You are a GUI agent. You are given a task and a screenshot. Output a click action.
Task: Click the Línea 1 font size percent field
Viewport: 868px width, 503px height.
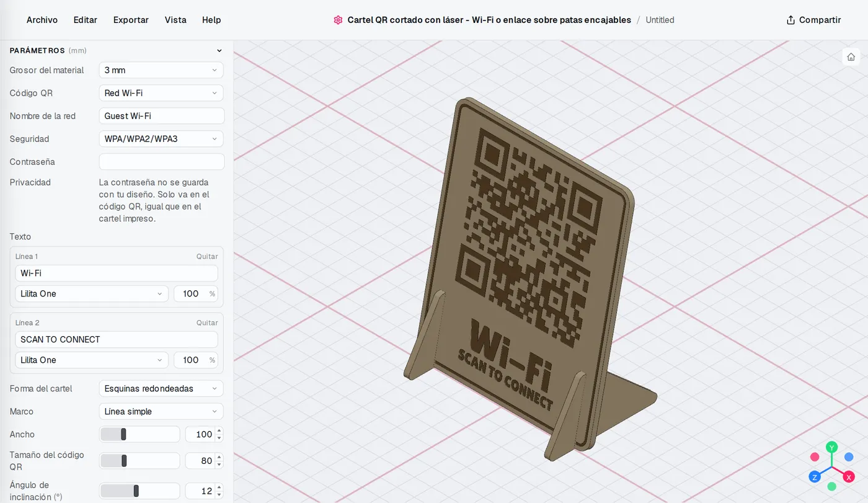tap(196, 294)
